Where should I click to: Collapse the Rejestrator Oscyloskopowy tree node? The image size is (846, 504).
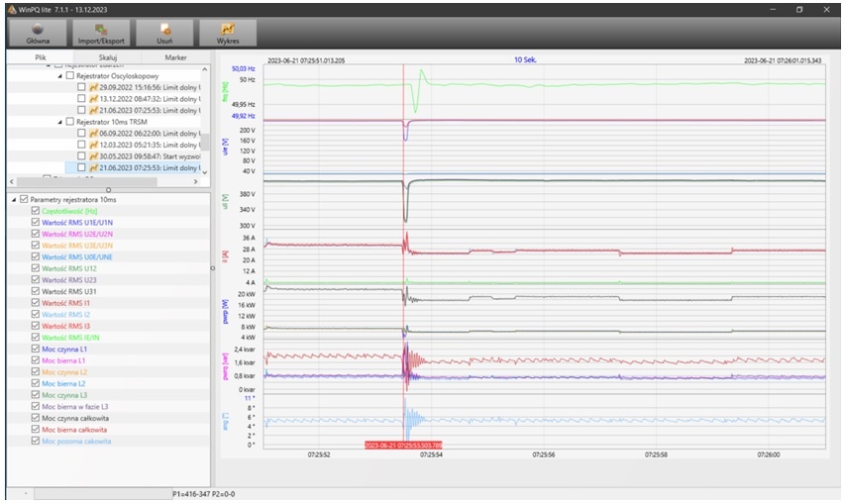coord(59,76)
